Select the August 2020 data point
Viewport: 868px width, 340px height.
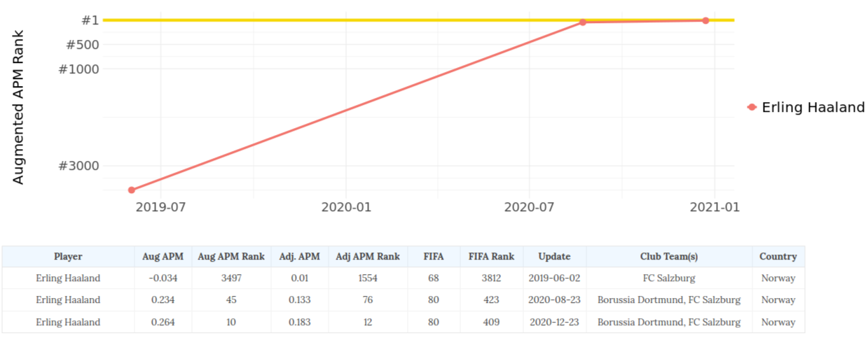(582, 22)
